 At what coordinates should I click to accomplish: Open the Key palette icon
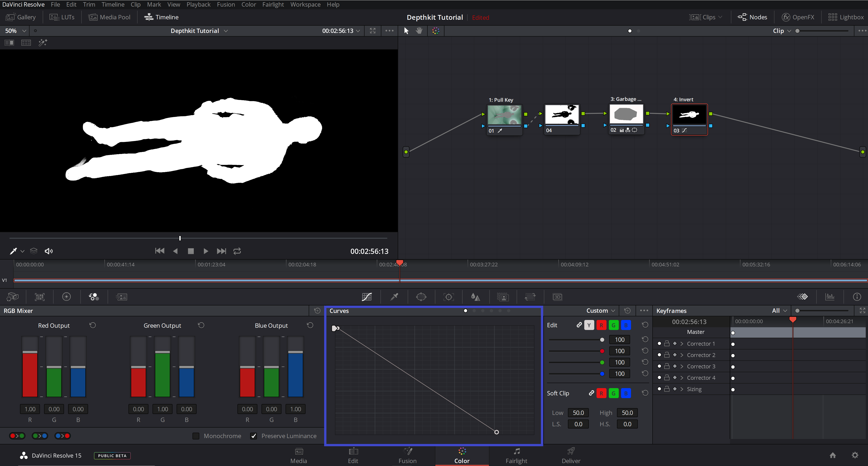503,297
